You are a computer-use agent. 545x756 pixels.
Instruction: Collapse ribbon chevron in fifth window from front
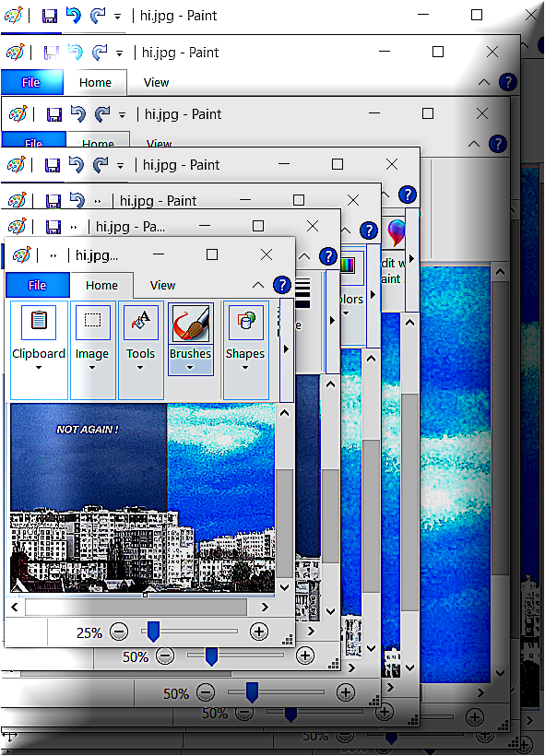tap(474, 144)
